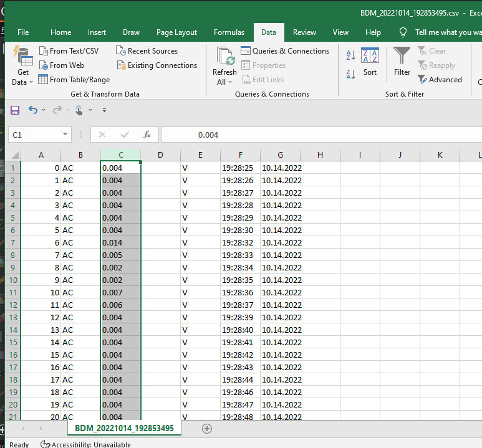Image resolution: width=482 pixels, height=448 pixels.
Task: Sort A to Z ascending
Action: (350, 55)
